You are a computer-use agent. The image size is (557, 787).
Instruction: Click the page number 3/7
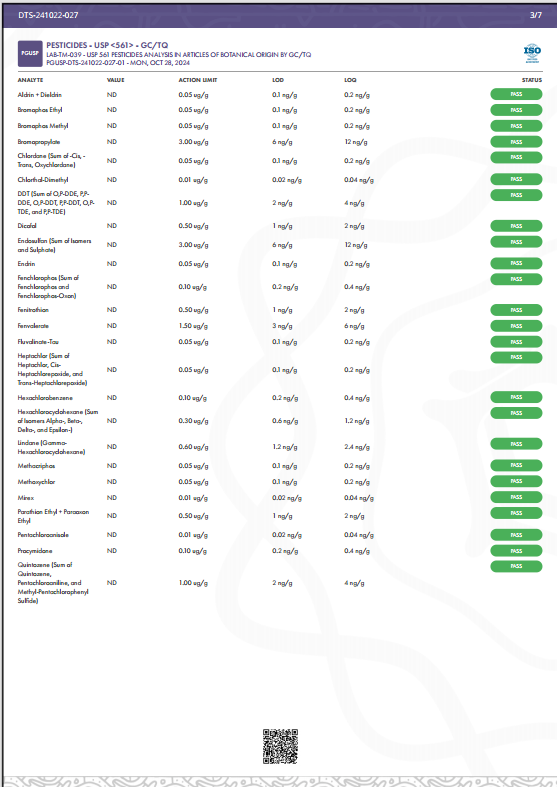[535, 15]
